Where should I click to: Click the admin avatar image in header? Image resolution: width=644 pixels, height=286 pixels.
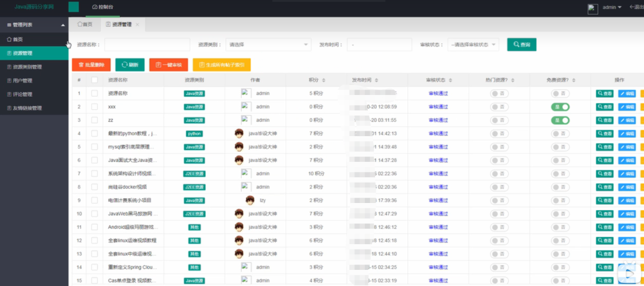click(x=593, y=9)
